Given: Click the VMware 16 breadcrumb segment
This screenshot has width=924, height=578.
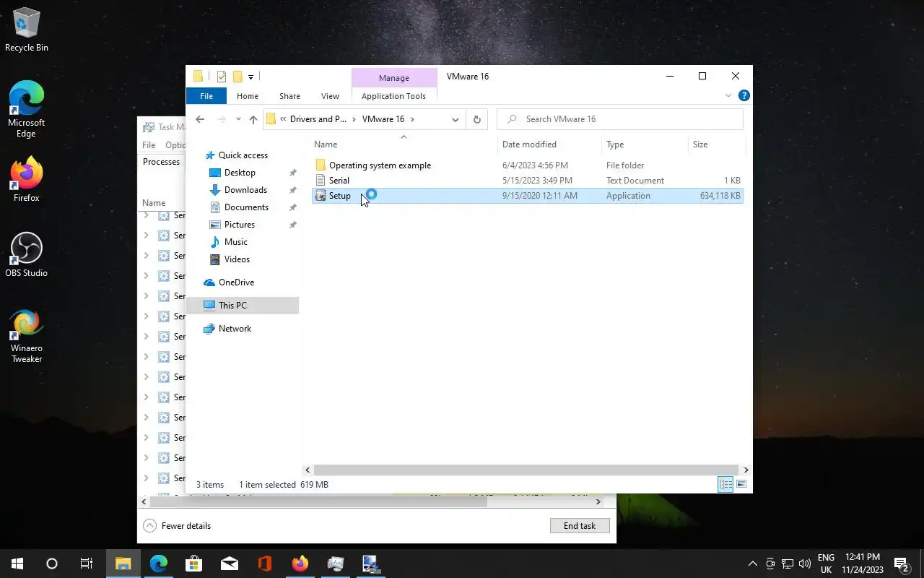Looking at the screenshot, I should pos(383,119).
